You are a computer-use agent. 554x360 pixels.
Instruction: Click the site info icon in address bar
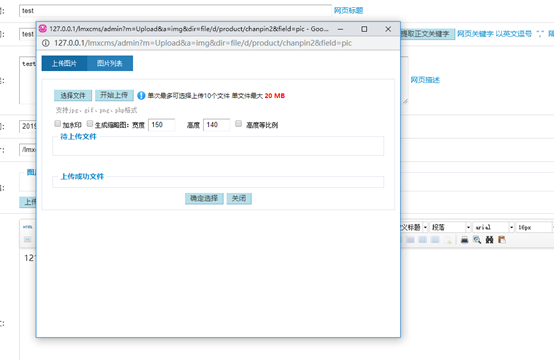46,43
